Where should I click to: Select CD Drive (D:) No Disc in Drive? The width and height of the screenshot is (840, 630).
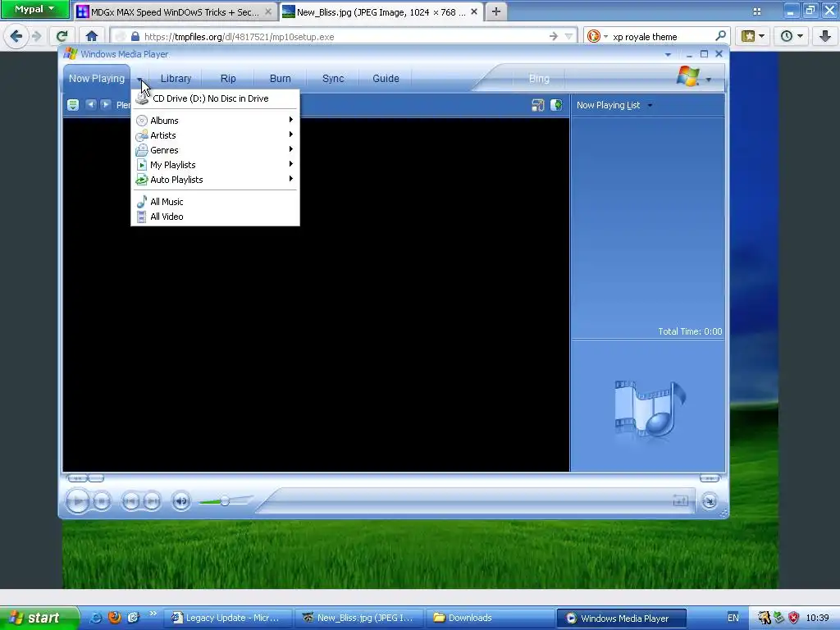click(x=215, y=98)
